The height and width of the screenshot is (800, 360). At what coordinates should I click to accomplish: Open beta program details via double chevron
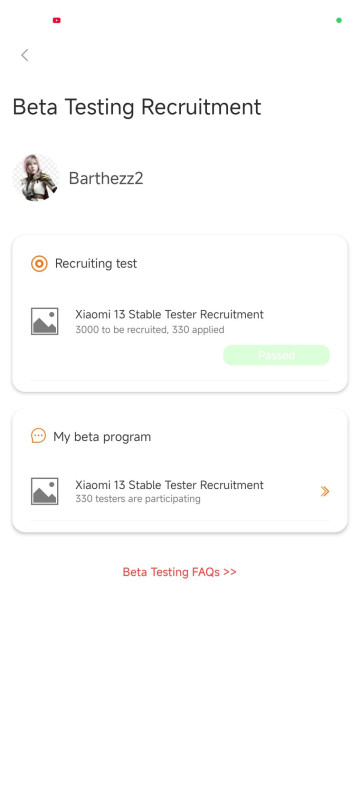(x=325, y=491)
